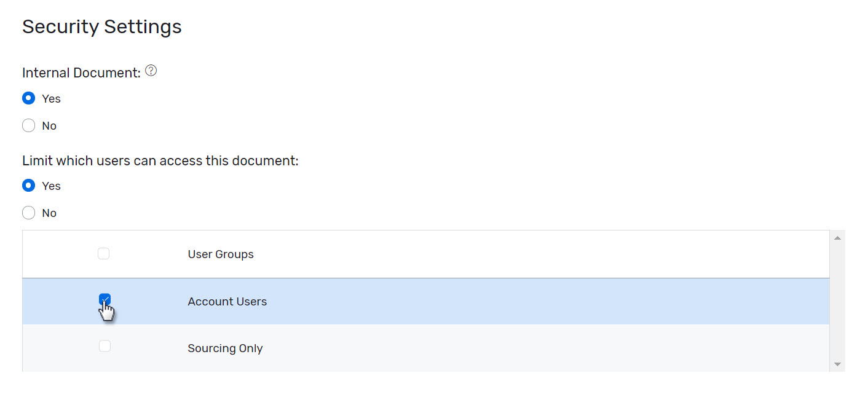Click inside the user groups list panel
This screenshot has width=868, height=397.
(430, 254)
